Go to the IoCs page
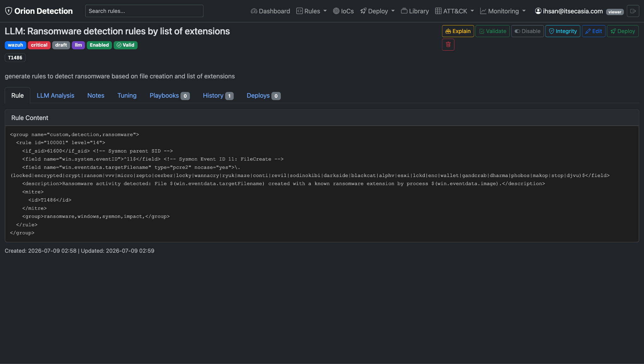644x364 pixels. click(x=343, y=11)
